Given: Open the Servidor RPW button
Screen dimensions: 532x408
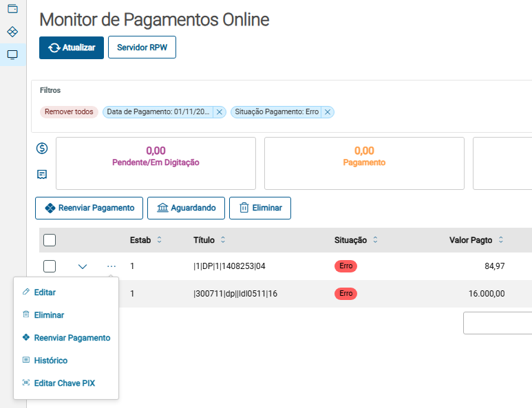Looking at the screenshot, I should click(x=142, y=48).
